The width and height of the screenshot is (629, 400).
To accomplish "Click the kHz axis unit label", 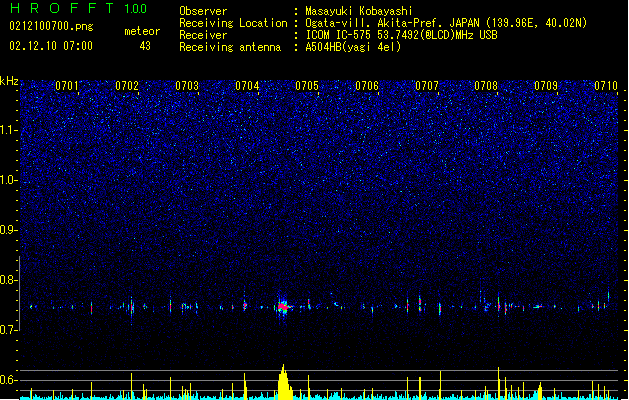I will (x=9, y=81).
